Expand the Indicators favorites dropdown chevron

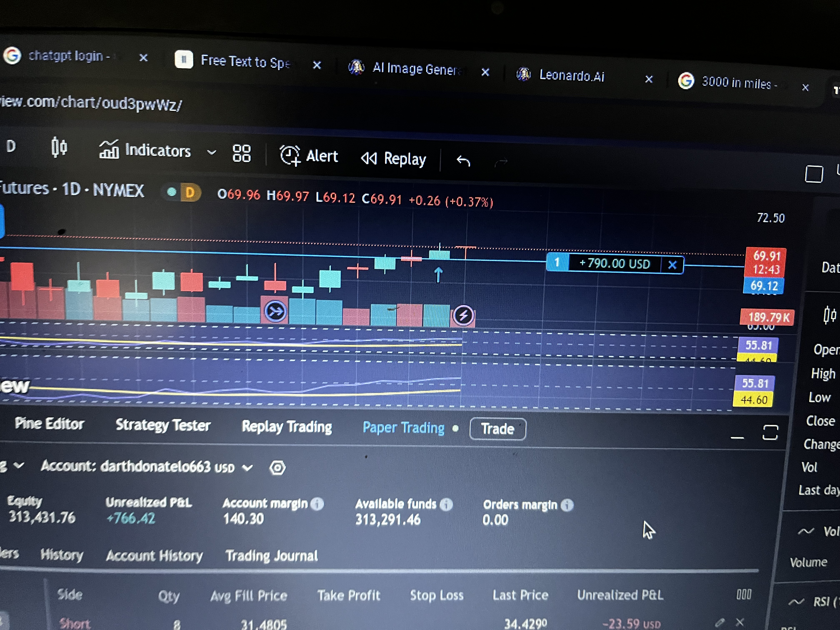(x=211, y=152)
